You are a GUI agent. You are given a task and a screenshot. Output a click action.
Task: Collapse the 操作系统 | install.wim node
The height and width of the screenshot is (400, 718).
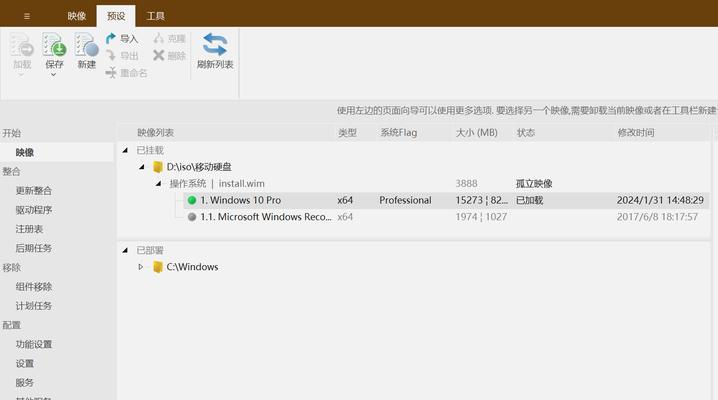pyautogui.click(x=158, y=184)
